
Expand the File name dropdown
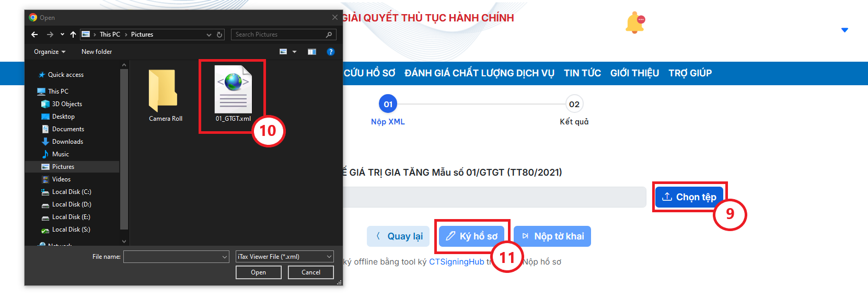(x=225, y=257)
